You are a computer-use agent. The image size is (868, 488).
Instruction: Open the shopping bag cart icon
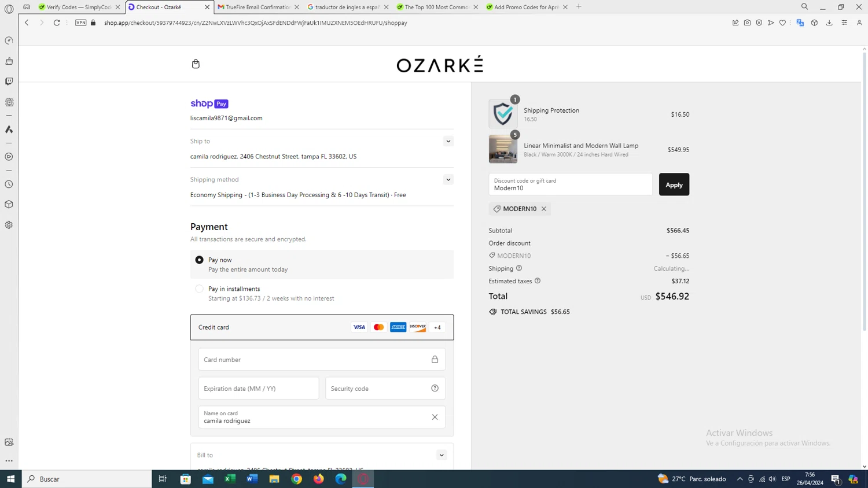coord(196,64)
